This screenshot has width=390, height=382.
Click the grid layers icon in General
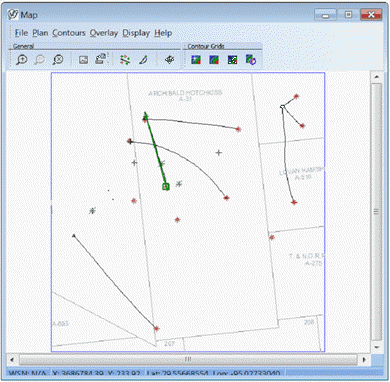coord(170,60)
